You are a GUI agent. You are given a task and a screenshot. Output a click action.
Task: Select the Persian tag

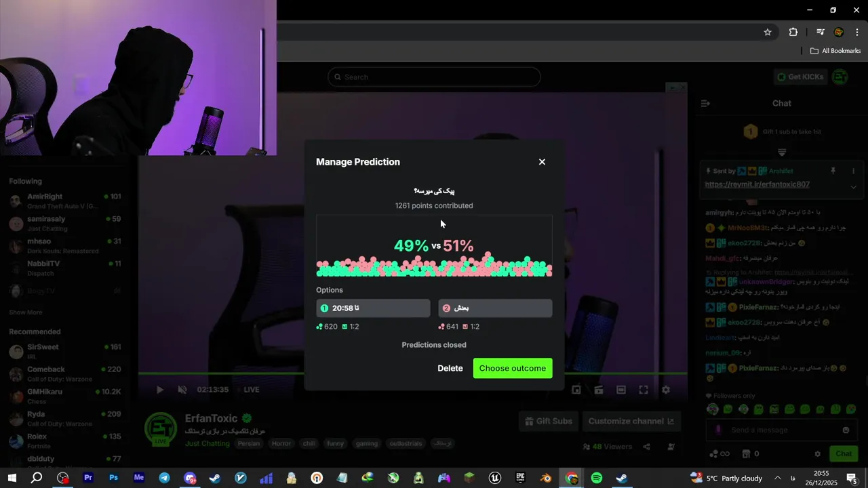pyautogui.click(x=250, y=443)
